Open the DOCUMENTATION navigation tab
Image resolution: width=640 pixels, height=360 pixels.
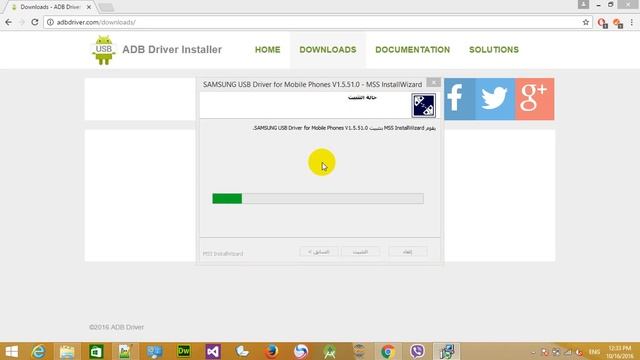(413, 50)
